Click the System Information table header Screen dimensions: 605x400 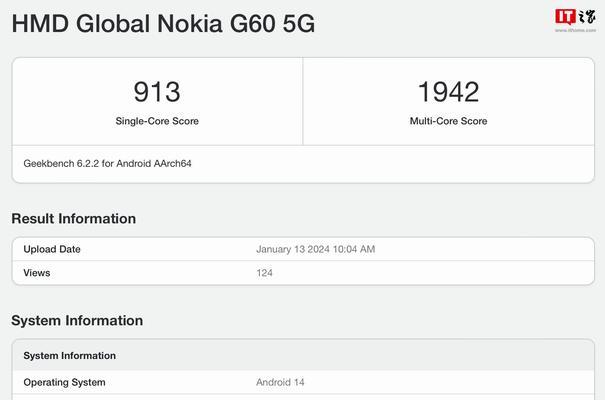click(303, 355)
